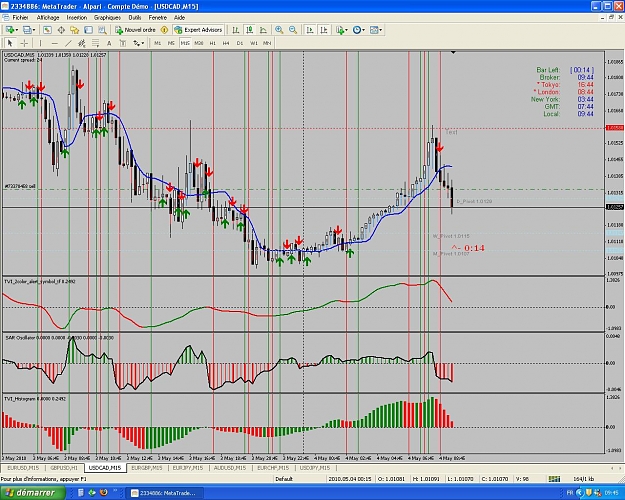625x500 pixels.
Task: Switch chart to bar chart style
Action: [236, 30]
